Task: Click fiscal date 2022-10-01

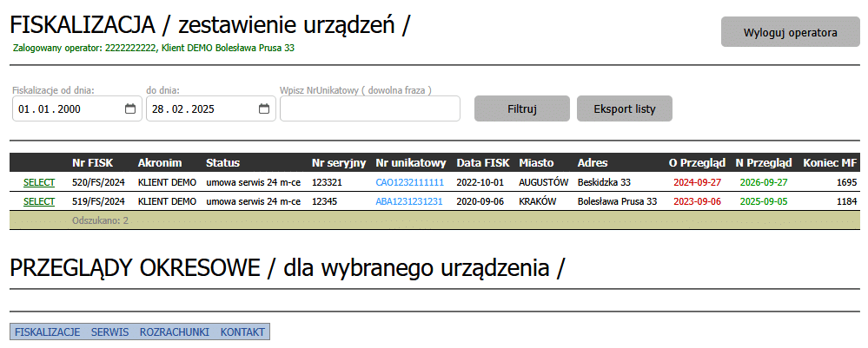Action: pos(480,182)
